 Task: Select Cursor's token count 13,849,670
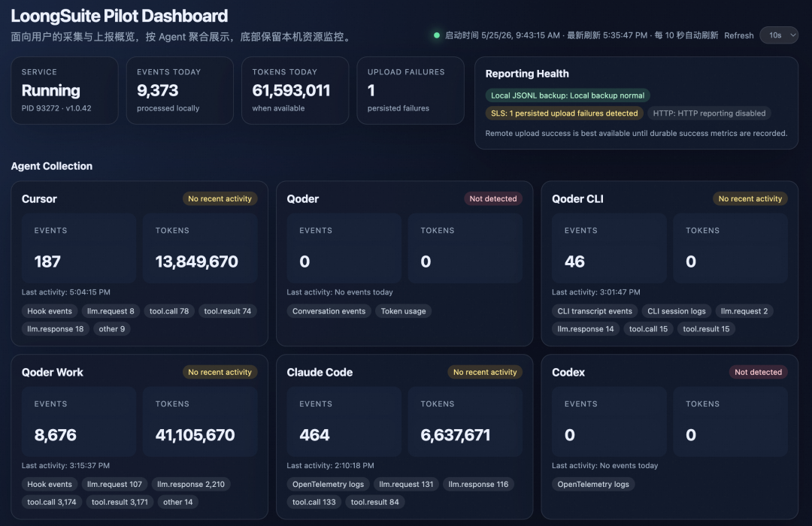click(x=197, y=261)
